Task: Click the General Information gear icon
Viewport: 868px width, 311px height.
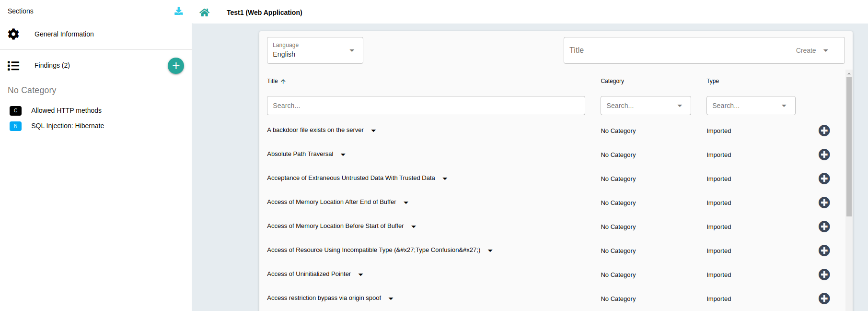Action: click(x=13, y=34)
